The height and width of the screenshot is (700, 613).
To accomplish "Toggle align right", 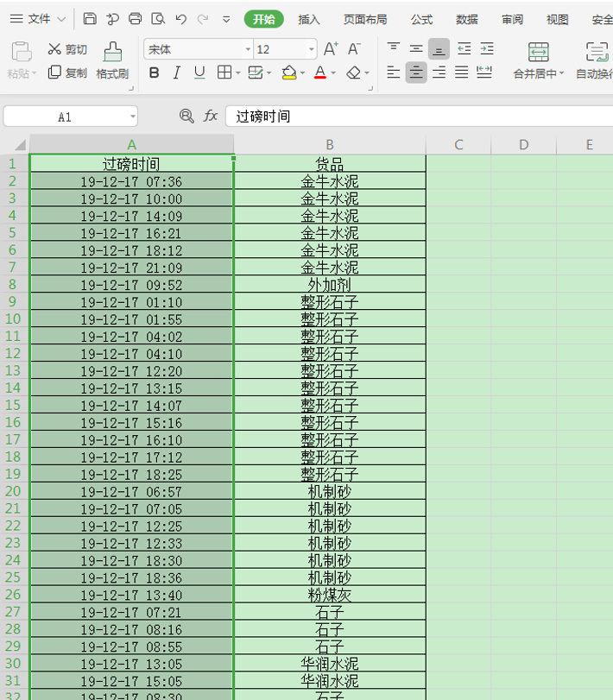I will [439, 73].
